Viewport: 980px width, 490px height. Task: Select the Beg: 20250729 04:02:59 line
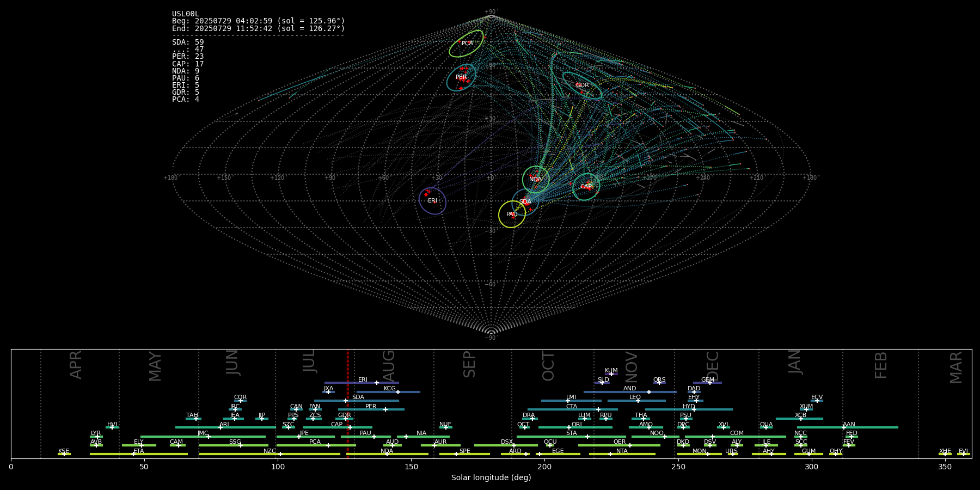(x=259, y=21)
